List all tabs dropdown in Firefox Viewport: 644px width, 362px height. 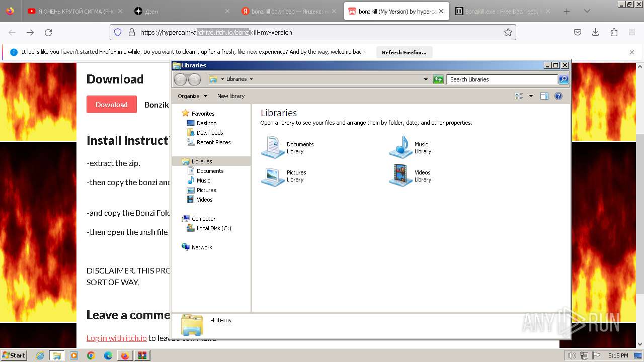587,11
